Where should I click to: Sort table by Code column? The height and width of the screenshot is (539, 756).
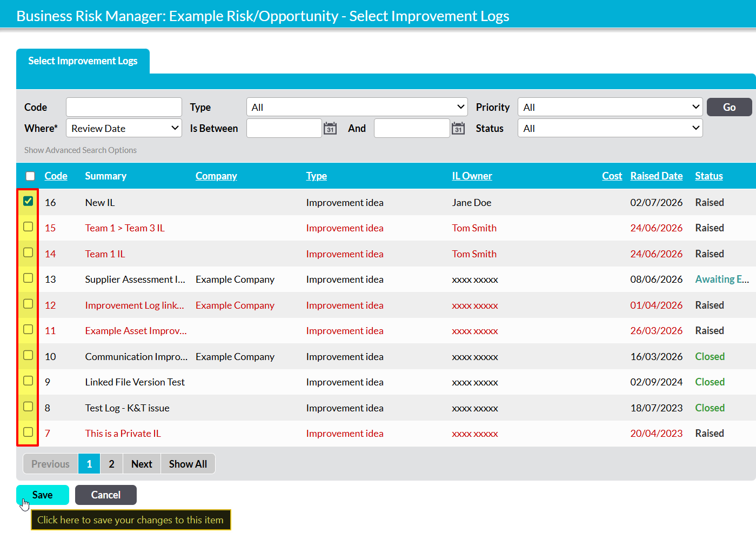point(56,176)
